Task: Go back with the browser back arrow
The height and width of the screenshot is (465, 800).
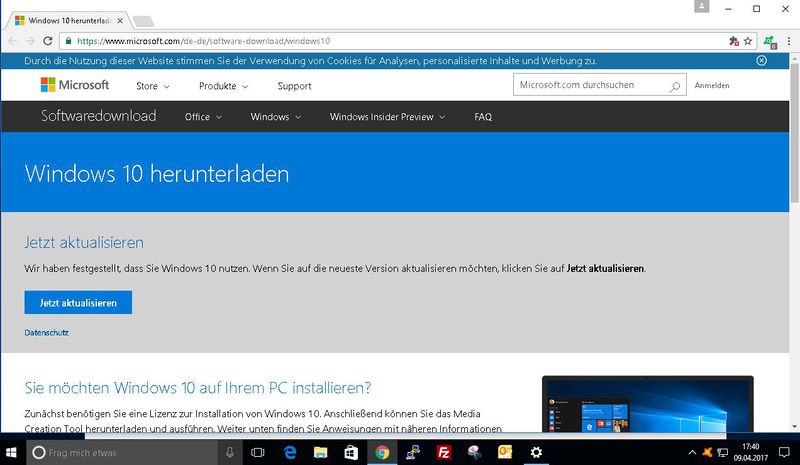Action: click(13, 41)
